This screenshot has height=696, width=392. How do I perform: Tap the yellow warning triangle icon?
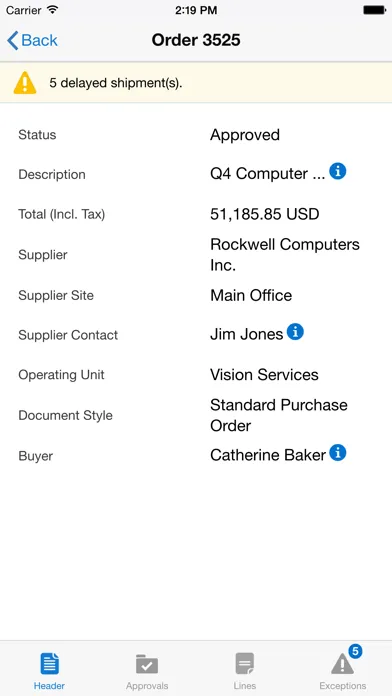pyautogui.click(x=25, y=83)
